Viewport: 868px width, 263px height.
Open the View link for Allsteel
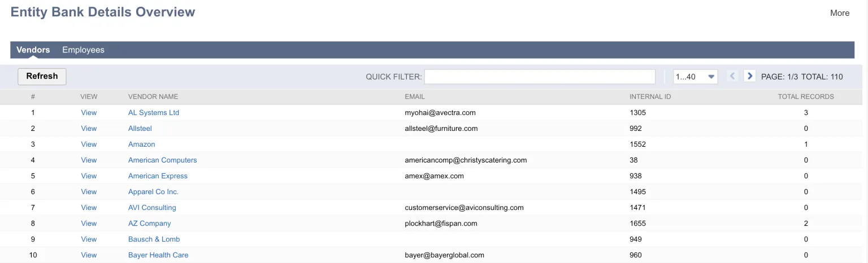tap(89, 129)
